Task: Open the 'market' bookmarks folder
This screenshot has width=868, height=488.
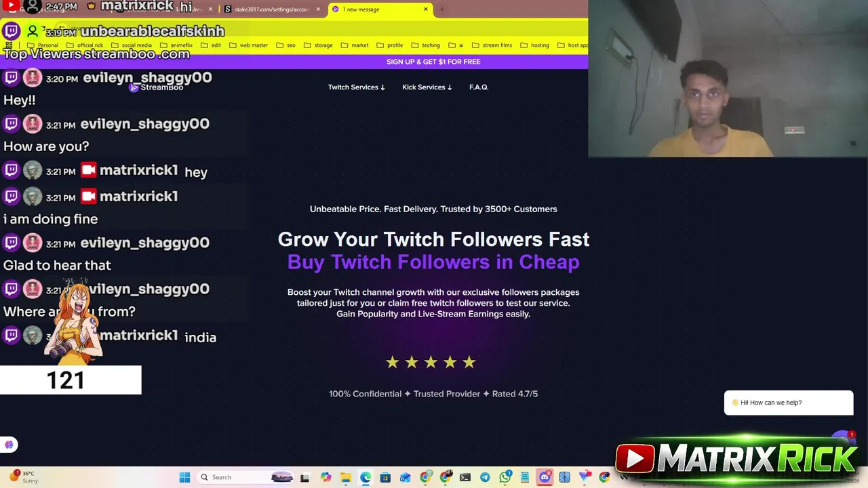Action: [355, 45]
